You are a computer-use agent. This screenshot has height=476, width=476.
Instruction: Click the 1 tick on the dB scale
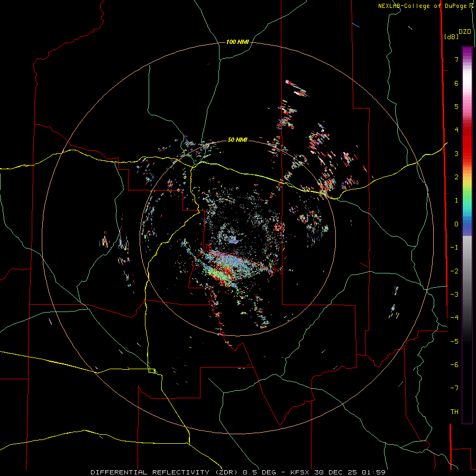456,200
